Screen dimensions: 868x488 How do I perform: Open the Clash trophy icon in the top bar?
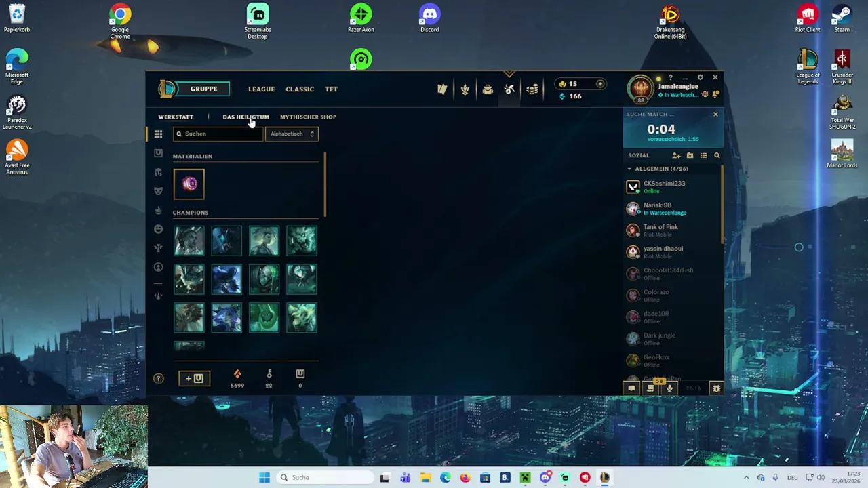[465, 89]
